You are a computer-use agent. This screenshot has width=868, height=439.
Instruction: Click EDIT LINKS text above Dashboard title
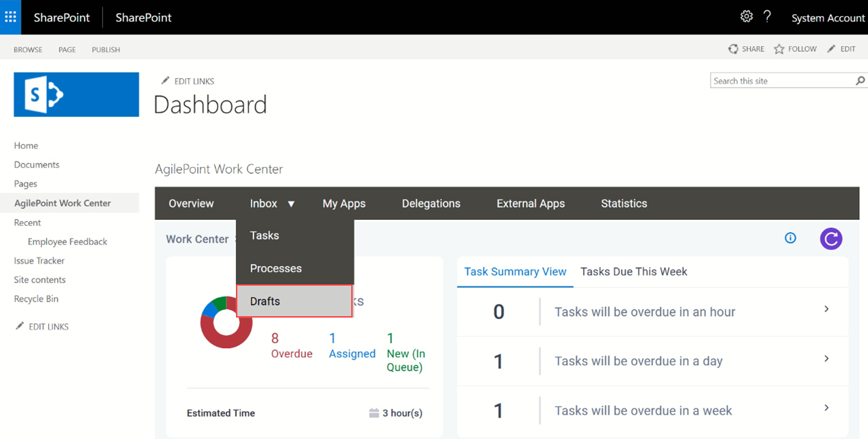click(194, 81)
